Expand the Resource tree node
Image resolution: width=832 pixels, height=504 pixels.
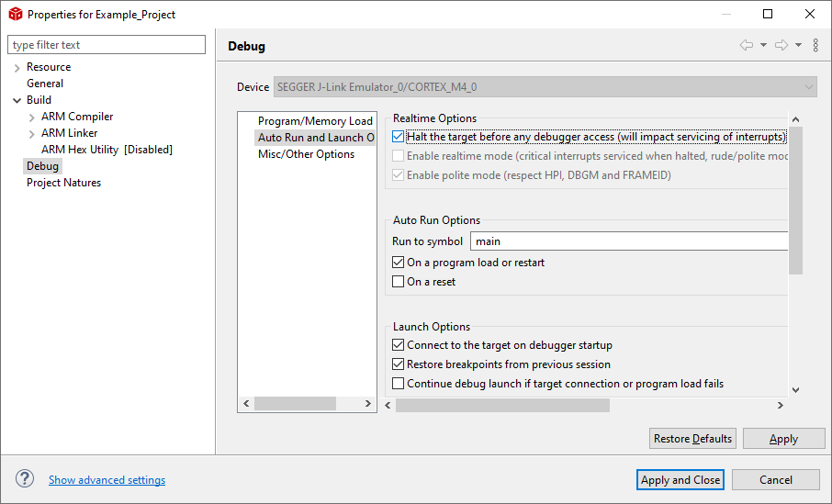pos(17,67)
